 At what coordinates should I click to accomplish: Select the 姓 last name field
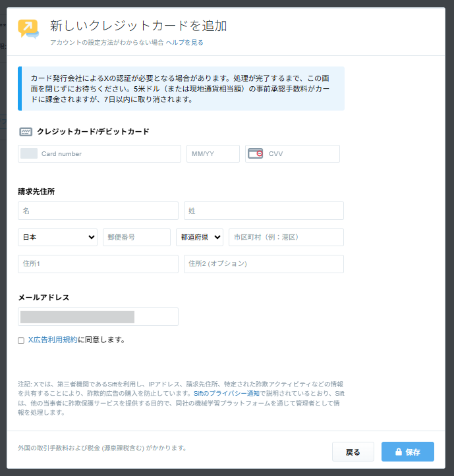(264, 211)
